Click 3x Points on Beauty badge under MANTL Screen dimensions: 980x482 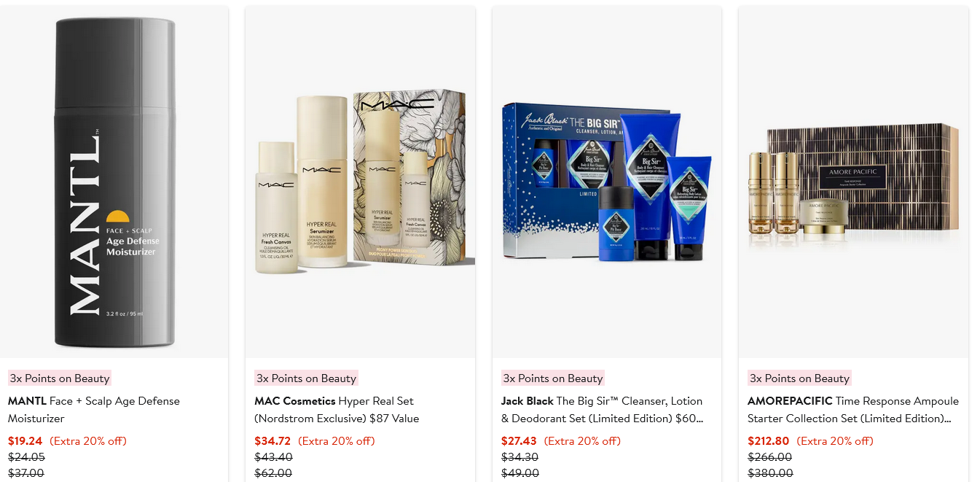(60, 378)
